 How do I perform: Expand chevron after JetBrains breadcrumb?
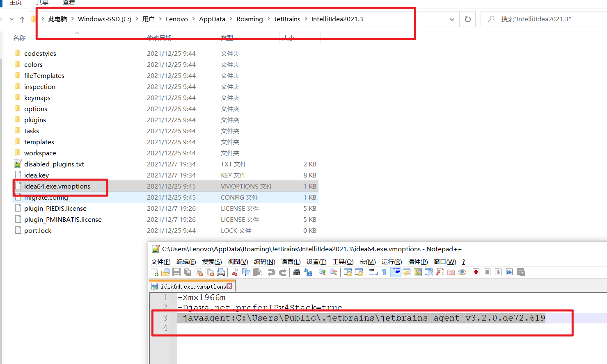(x=306, y=19)
